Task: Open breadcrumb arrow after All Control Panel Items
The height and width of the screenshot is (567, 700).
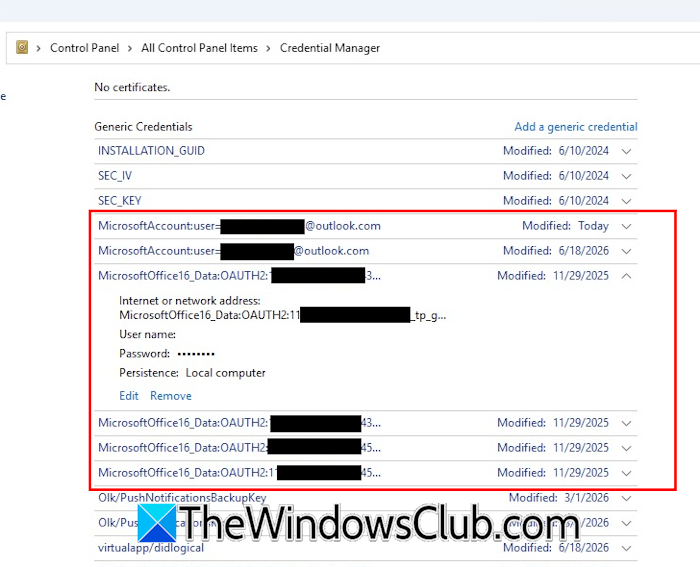Action: [268, 48]
